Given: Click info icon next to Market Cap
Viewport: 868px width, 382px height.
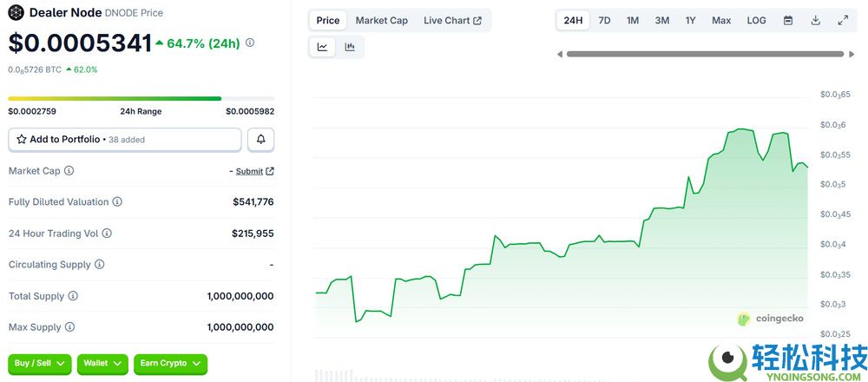Looking at the screenshot, I should pyautogui.click(x=69, y=171).
